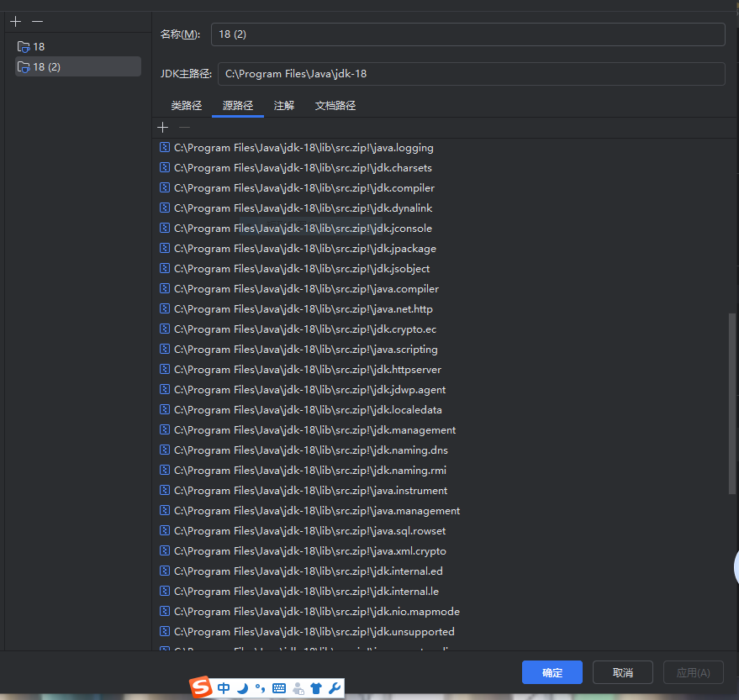Open the soft keyboard from Sogou bar

click(279, 688)
